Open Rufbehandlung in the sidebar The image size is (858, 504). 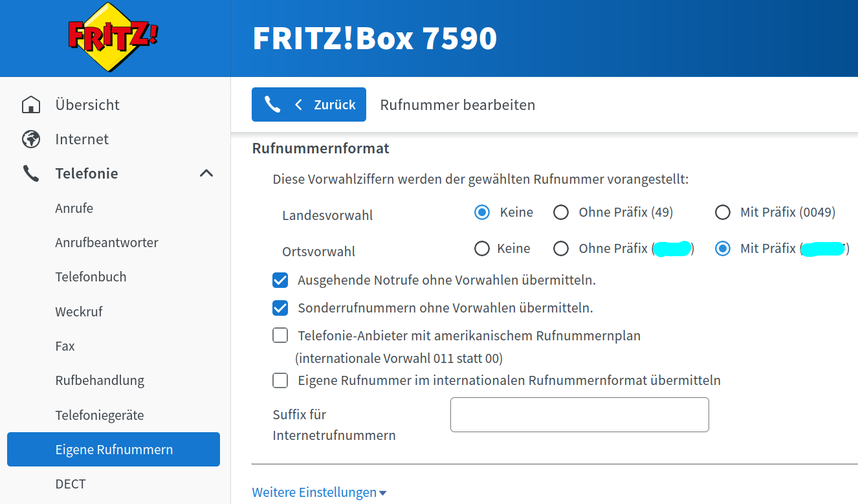click(100, 380)
